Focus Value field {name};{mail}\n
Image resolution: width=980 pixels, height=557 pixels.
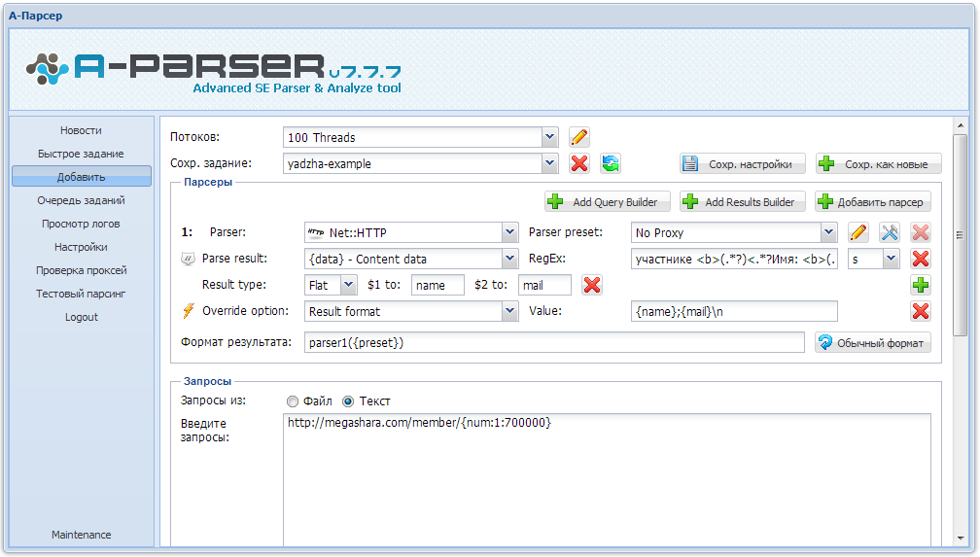click(734, 311)
